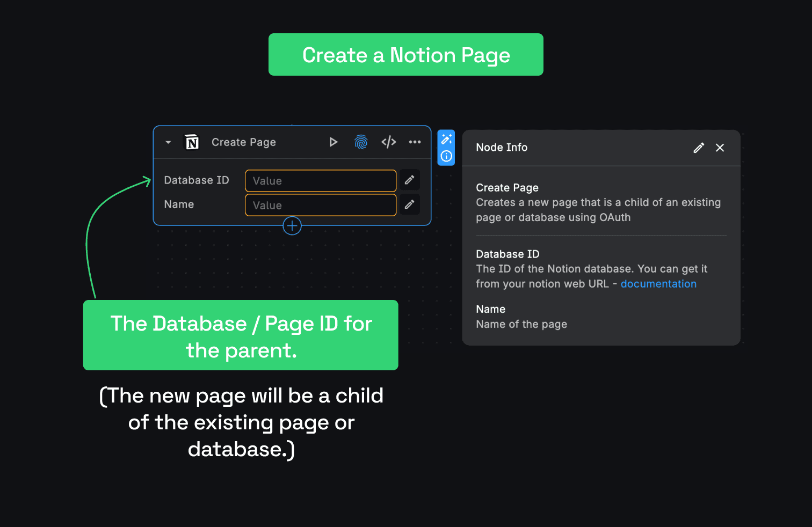Click the Notion logo on the Create Page node
Screen dimensions: 812x527
coord(192,142)
